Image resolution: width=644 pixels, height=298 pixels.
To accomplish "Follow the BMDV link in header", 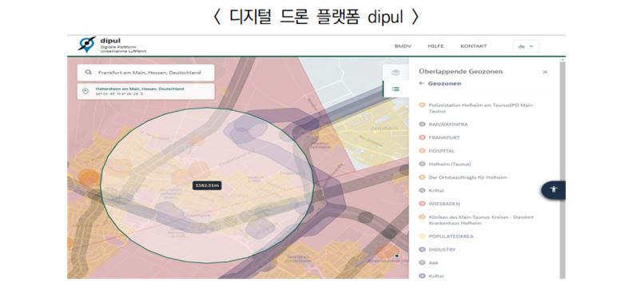I will click(403, 46).
